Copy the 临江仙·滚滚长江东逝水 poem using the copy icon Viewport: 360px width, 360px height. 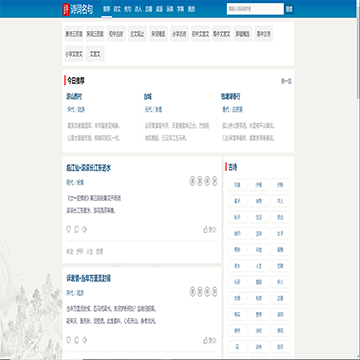[76, 230]
